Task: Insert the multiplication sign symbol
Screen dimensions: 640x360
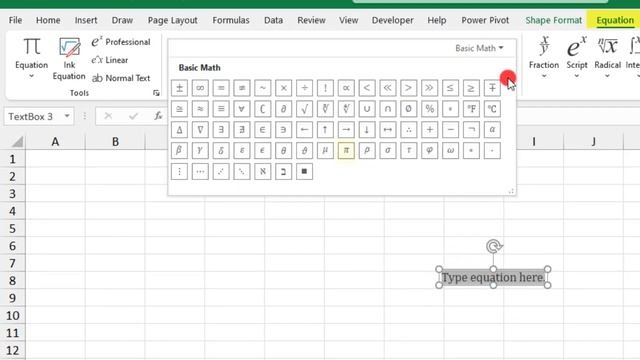Action: tap(283, 88)
